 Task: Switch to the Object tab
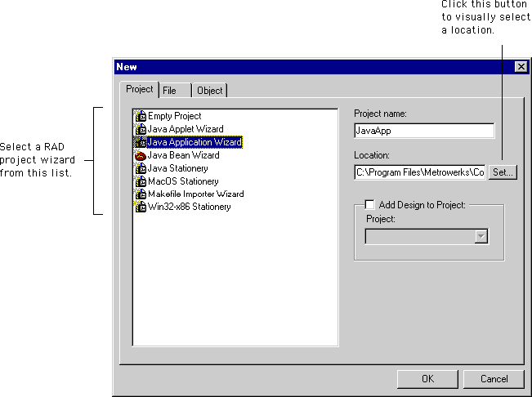[x=210, y=91]
